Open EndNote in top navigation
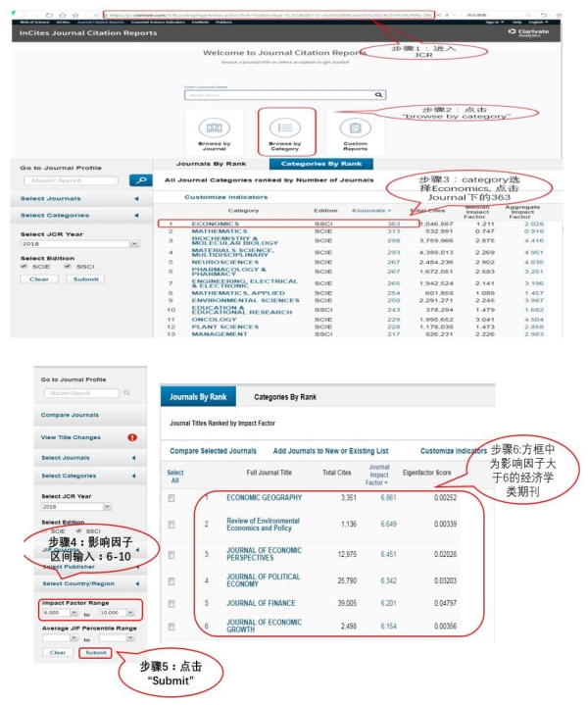The height and width of the screenshot is (705, 588). click(x=200, y=22)
